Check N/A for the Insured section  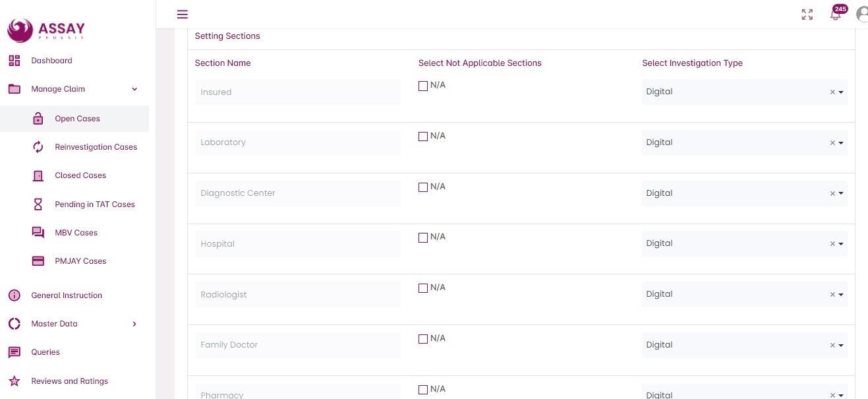tap(423, 86)
